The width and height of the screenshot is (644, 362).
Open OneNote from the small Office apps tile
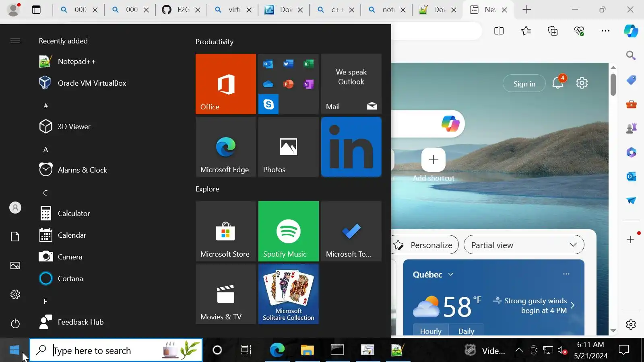pyautogui.click(x=308, y=84)
